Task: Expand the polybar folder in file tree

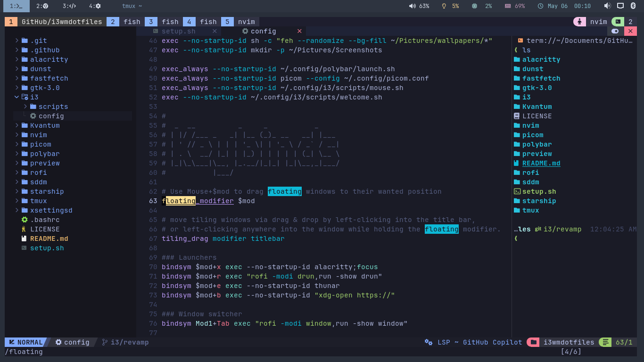Action: click(x=17, y=154)
